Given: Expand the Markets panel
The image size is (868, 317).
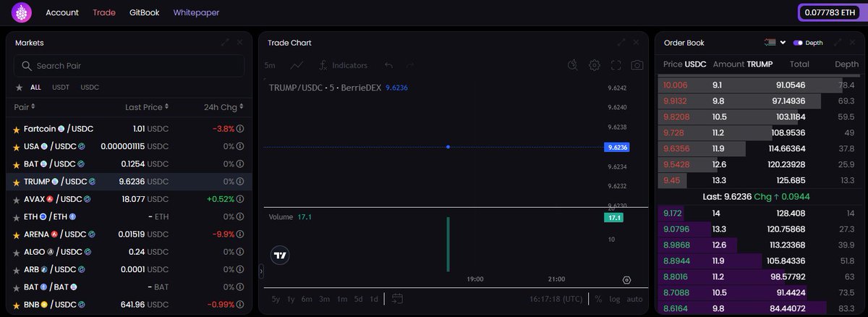Looking at the screenshot, I should [226, 43].
